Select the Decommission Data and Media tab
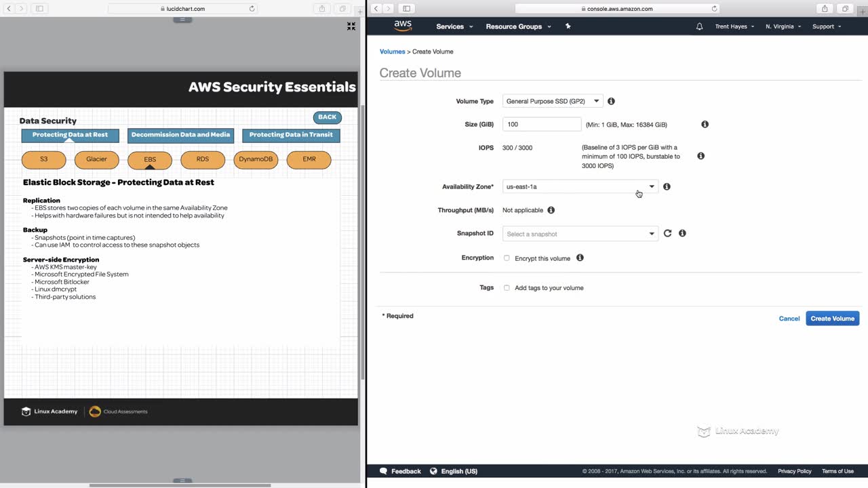Viewport: 868px width, 488px height. click(x=180, y=135)
